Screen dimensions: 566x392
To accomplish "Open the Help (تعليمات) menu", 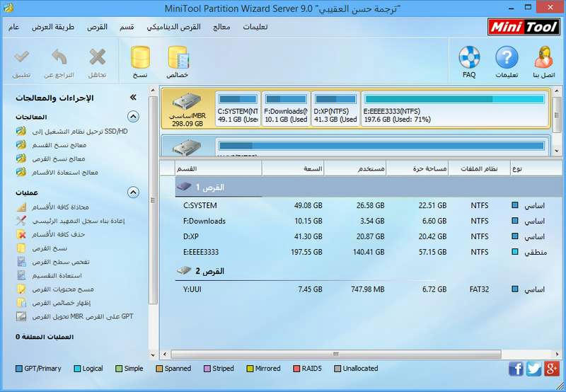I will click(255, 27).
